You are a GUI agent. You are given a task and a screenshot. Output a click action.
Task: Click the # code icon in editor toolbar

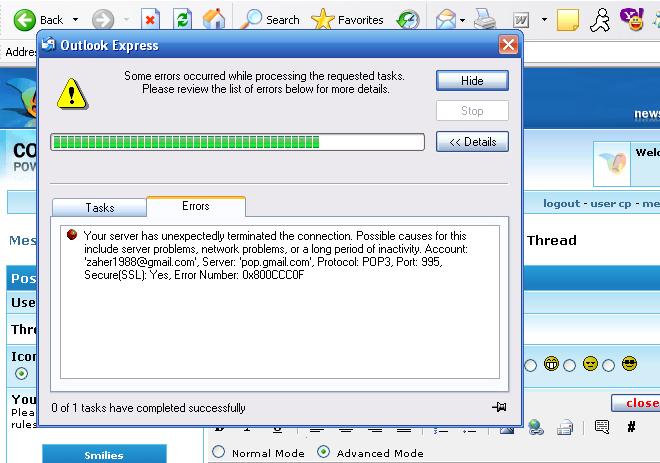631,427
